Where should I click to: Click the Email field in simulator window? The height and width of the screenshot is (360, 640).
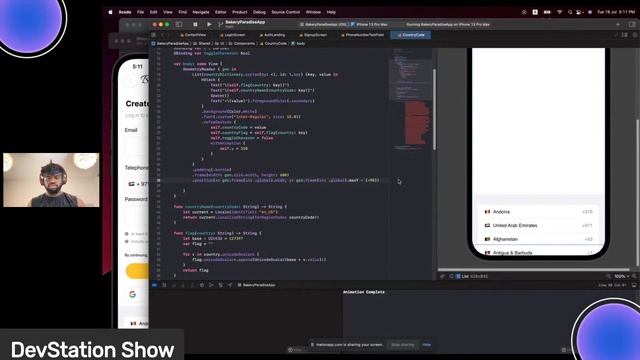[x=137, y=146]
